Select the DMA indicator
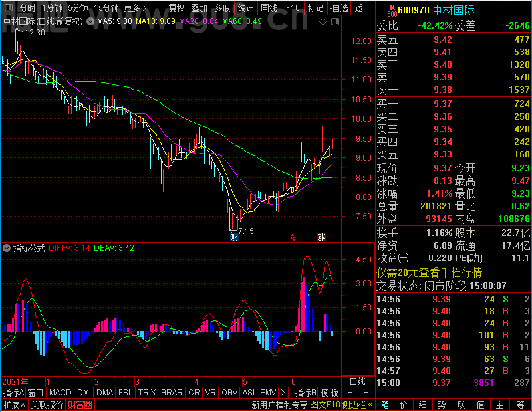The image size is (532, 412). [x=104, y=393]
